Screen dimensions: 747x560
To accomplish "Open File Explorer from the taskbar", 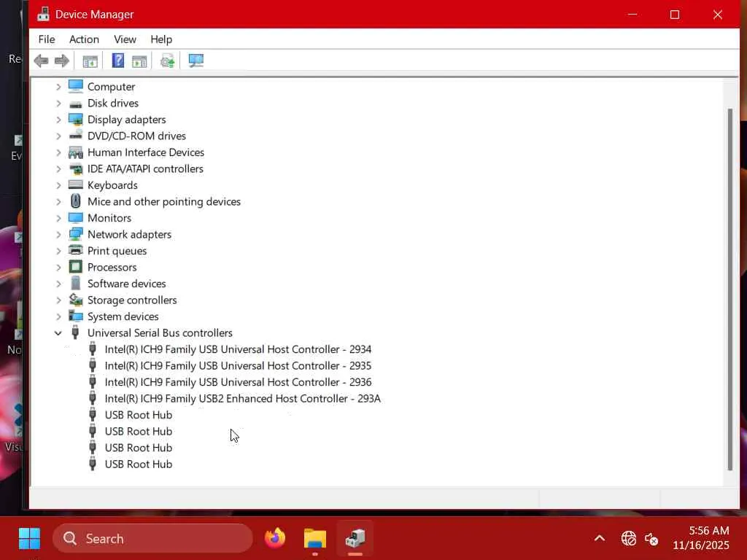I will click(x=315, y=539).
